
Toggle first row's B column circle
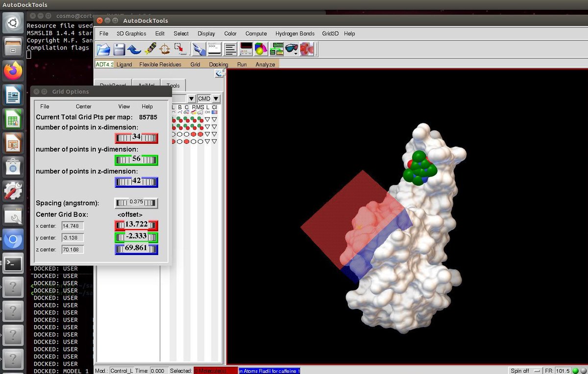pyautogui.click(x=180, y=119)
